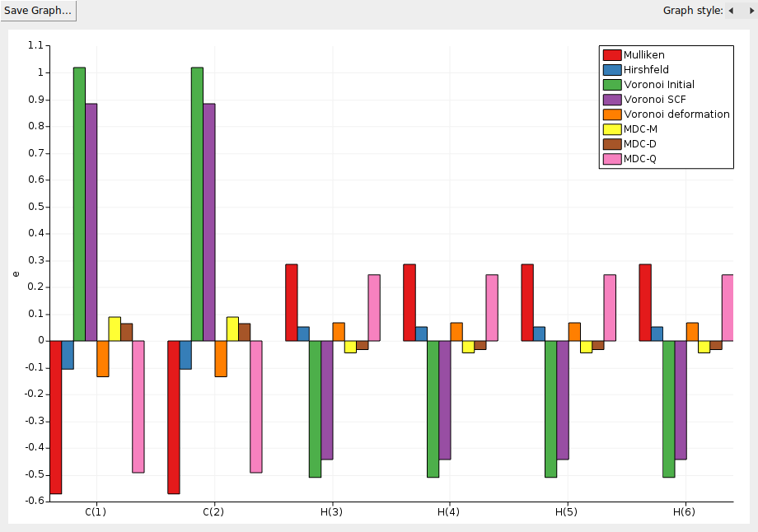This screenshot has width=758, height=532.
Task: Select the Voronoi Initial legend label
Action: pyautogui.click(x=661, y=84)
